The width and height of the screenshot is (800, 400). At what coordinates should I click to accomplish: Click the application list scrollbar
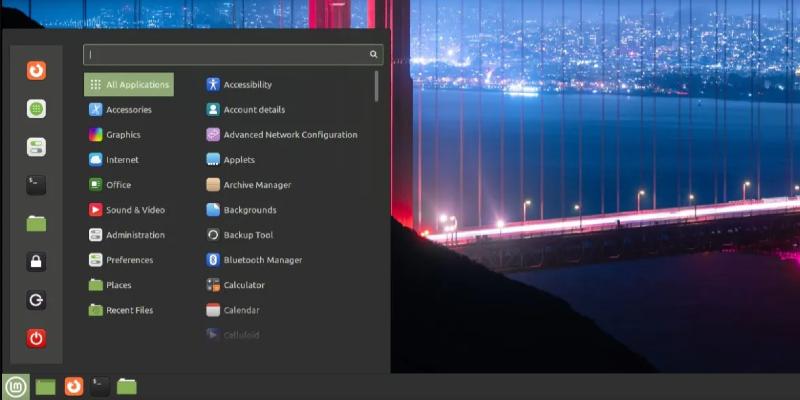pyautogui.click(x=376, y=86)
